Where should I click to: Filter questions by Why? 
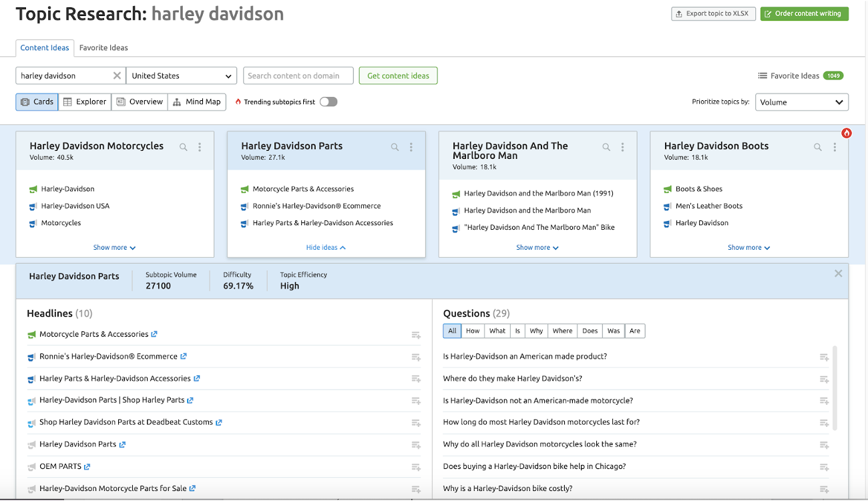[537, 331]
